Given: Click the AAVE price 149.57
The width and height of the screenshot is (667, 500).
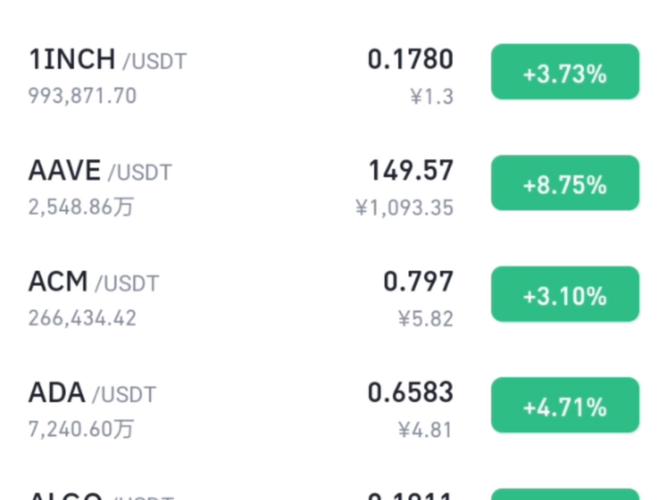Looking at the screenshot, I should (x=410, y=170).
